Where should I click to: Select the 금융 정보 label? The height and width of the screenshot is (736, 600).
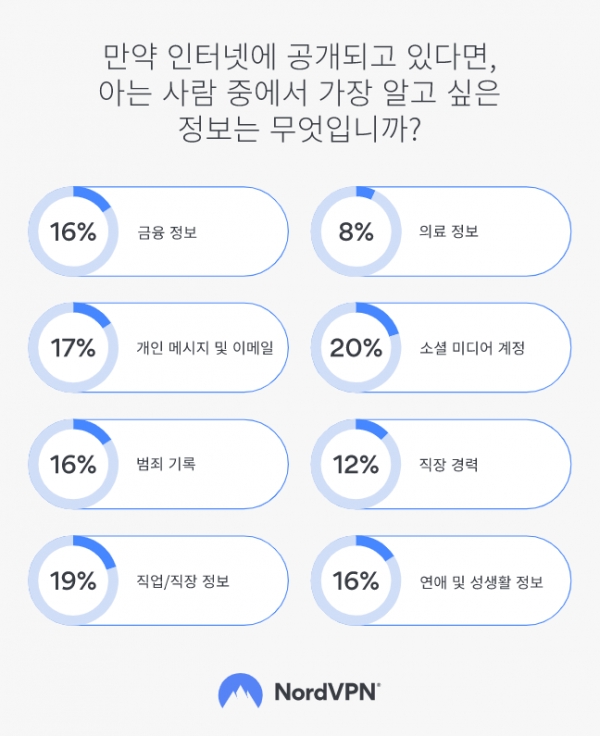[x=167, y=232]
